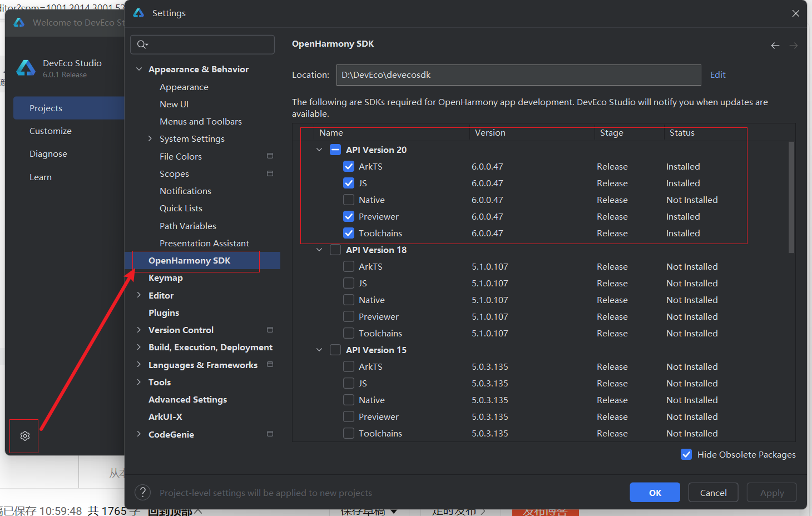Click the project-level icon beside Languages & Frameworks
The width and height of the screenshot is (812, 516).
point(270,364)
